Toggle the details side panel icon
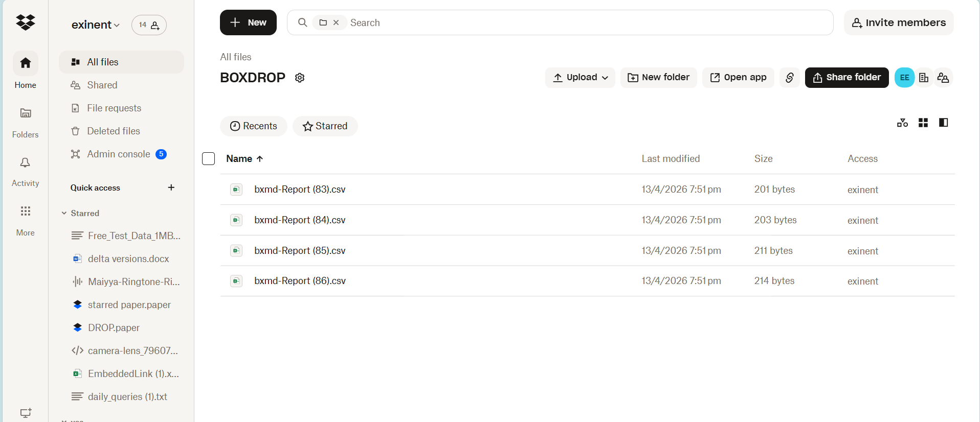The width and height of the screenshot is (980, 422). click(943, 123)
